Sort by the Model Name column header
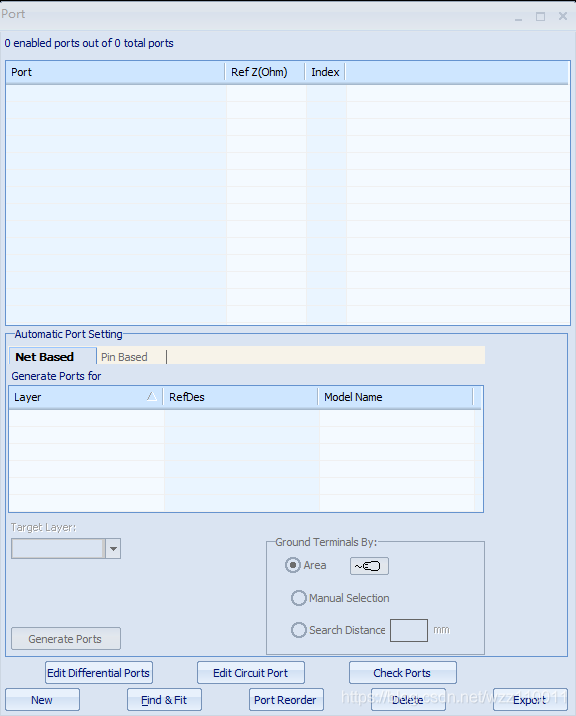576x716 pixels. (396, 397)
